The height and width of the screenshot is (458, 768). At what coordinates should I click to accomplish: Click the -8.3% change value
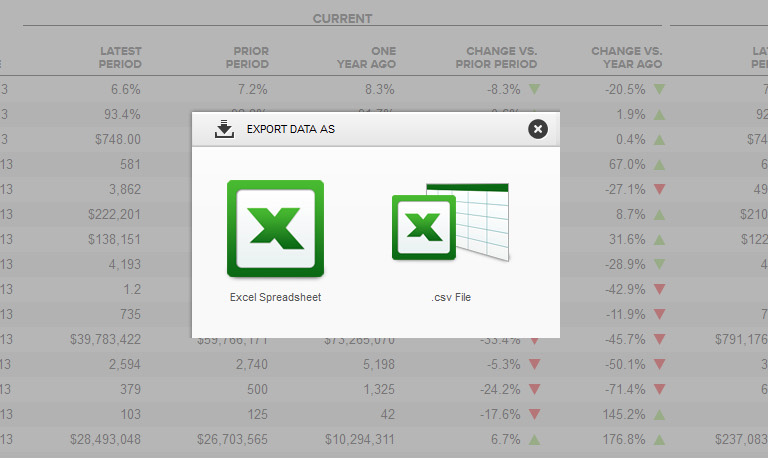[504, 90]
